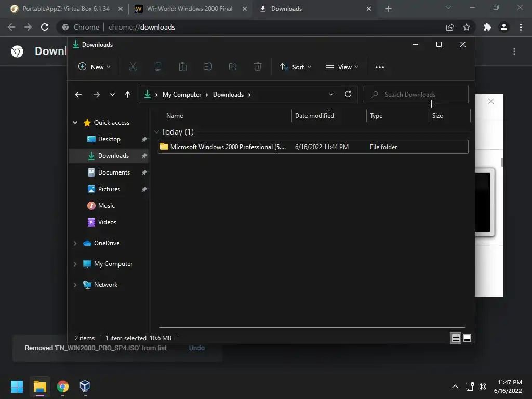
Task: Open VirtualBox from the taskbar
Action: 85,387
